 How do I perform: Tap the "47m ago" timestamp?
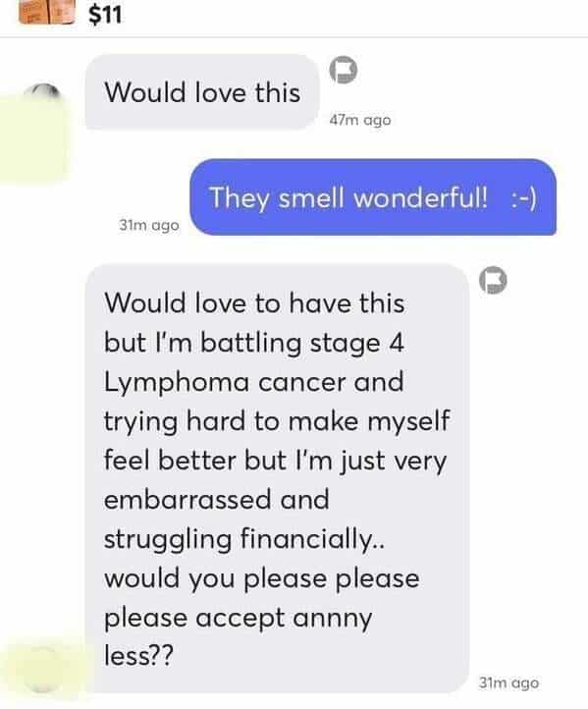359,120
